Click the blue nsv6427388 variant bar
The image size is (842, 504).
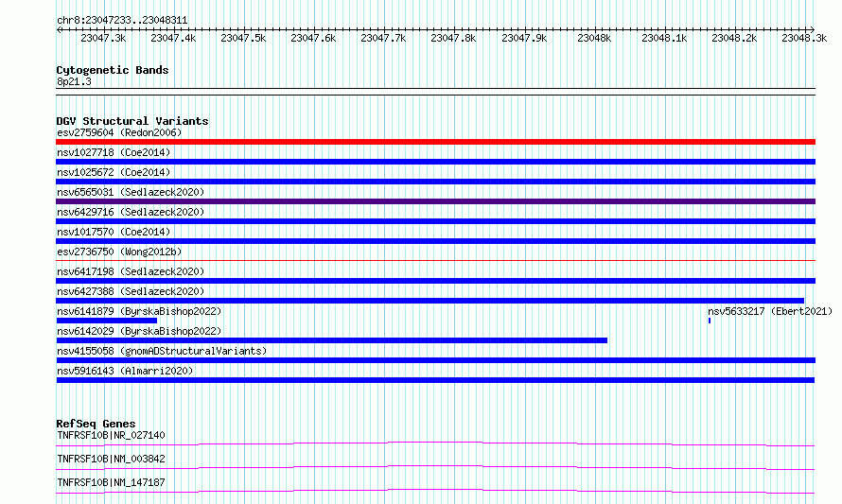tap(430, 301)
